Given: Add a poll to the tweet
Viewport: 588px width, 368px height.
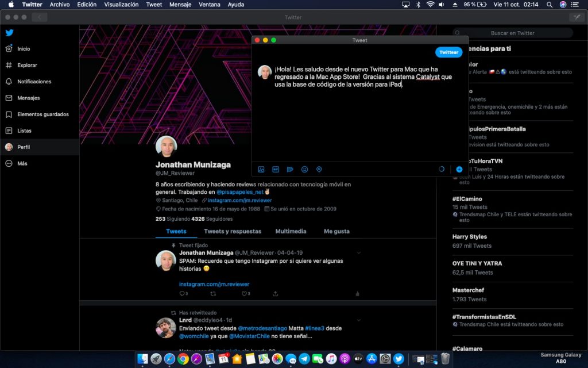Looking at the screenshot, I should click(290, 170).
